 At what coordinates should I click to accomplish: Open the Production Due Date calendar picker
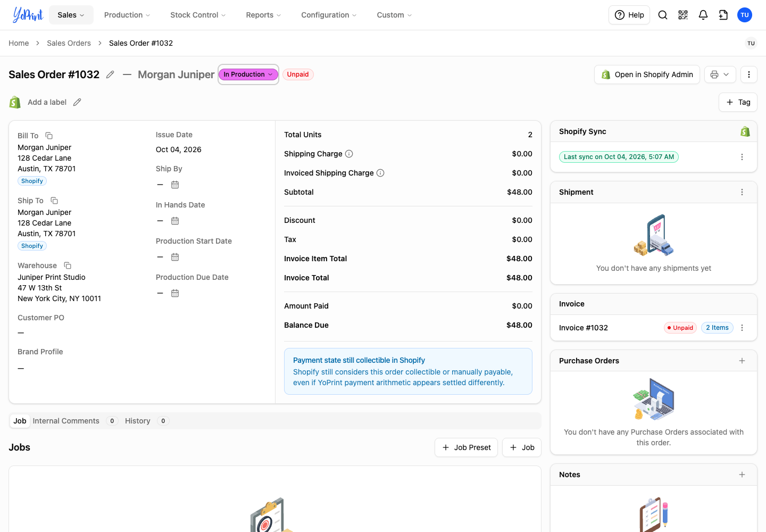point(175,293)
